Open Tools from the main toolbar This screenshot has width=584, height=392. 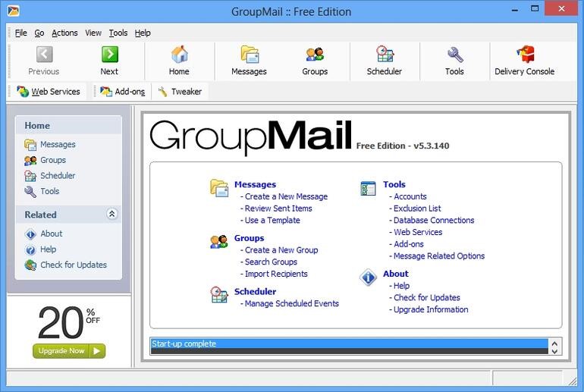454,61
